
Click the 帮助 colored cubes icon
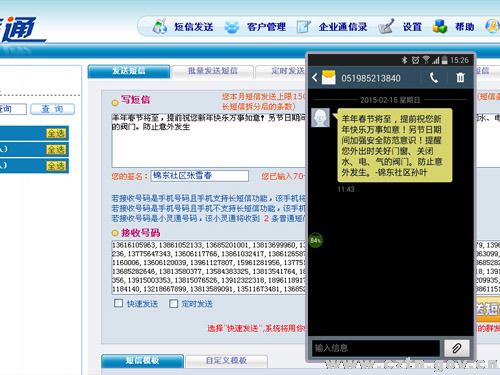click(440, 26)
